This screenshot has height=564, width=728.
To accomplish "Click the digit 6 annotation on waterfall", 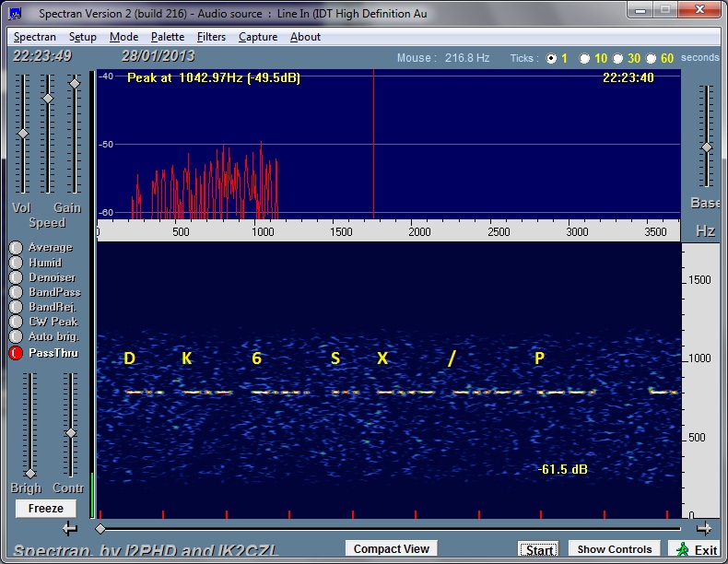I will pos(257,358).
